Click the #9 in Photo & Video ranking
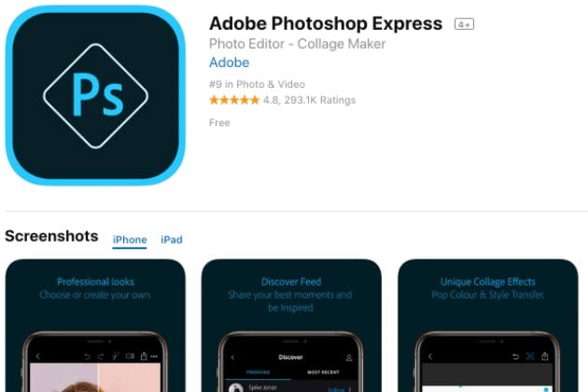 (x=257, y=84)
